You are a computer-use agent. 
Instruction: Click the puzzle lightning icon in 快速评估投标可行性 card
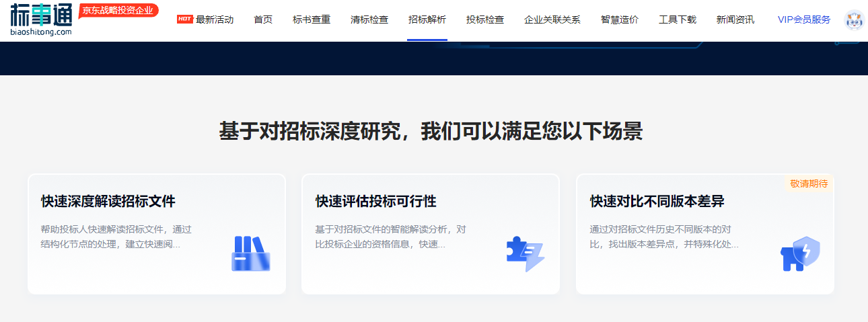(526, 253)
